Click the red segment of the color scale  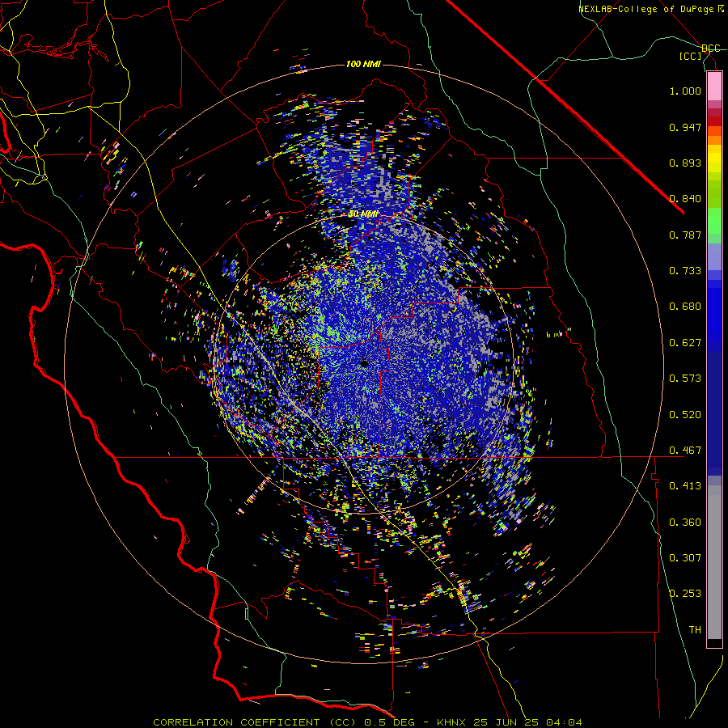pyautogui.click(x=714, y=121)
